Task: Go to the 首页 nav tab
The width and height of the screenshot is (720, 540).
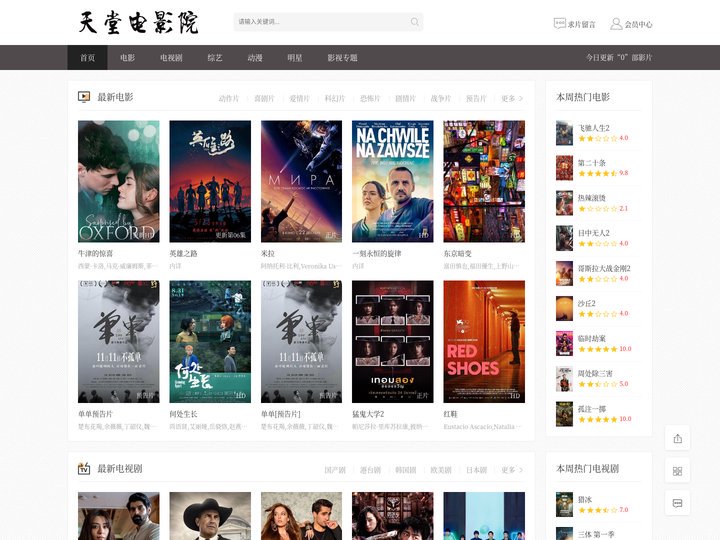Action: coord(87,57)
